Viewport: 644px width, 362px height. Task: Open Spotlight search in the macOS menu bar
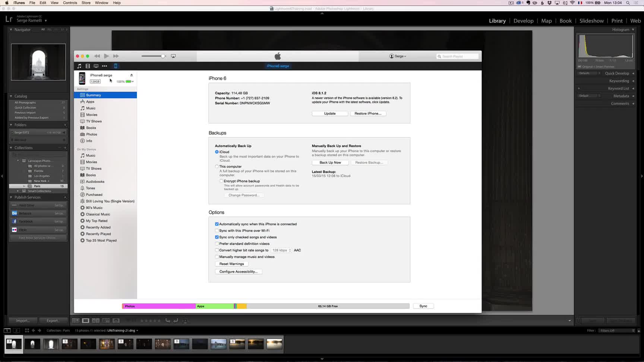pos(628,3)
